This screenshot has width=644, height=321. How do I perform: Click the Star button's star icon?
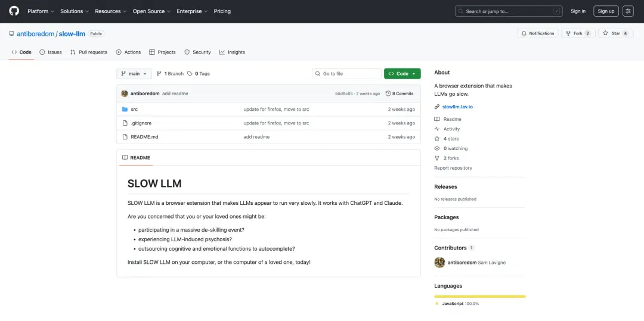[x=606, y=33]
